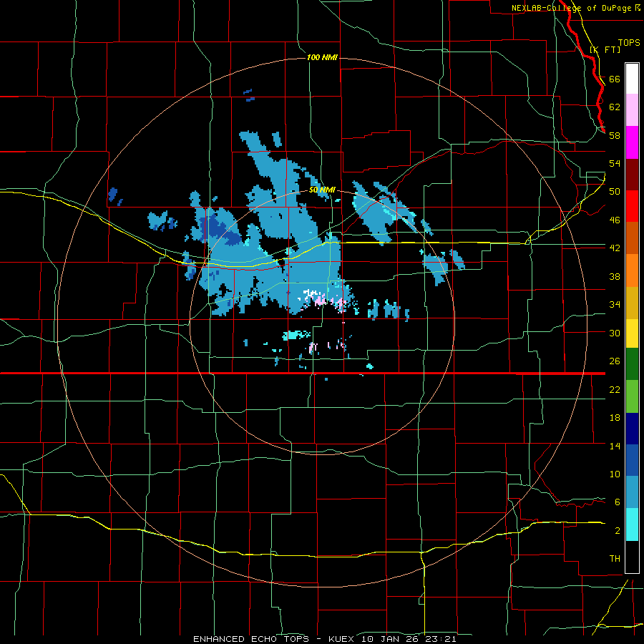
Task: Click the '10' legend value
Action: [x=615, y=474]
